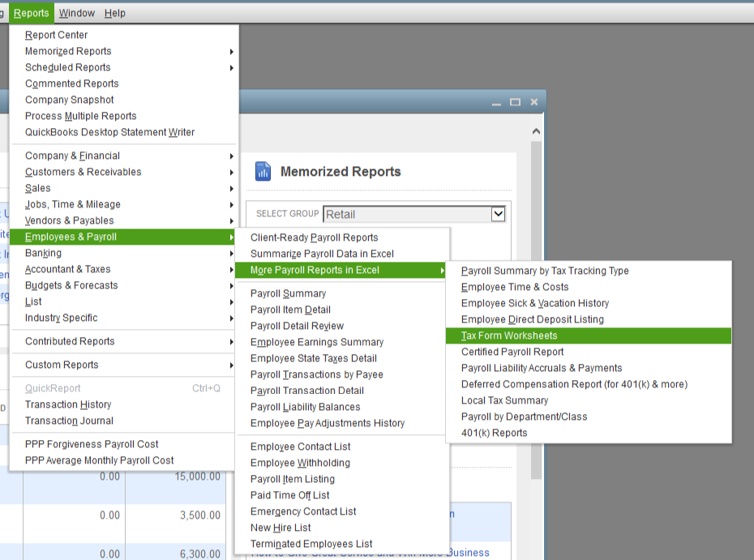Open Custom Reports submenu
This screenshot has height=560, width=754.
(123, 365)
